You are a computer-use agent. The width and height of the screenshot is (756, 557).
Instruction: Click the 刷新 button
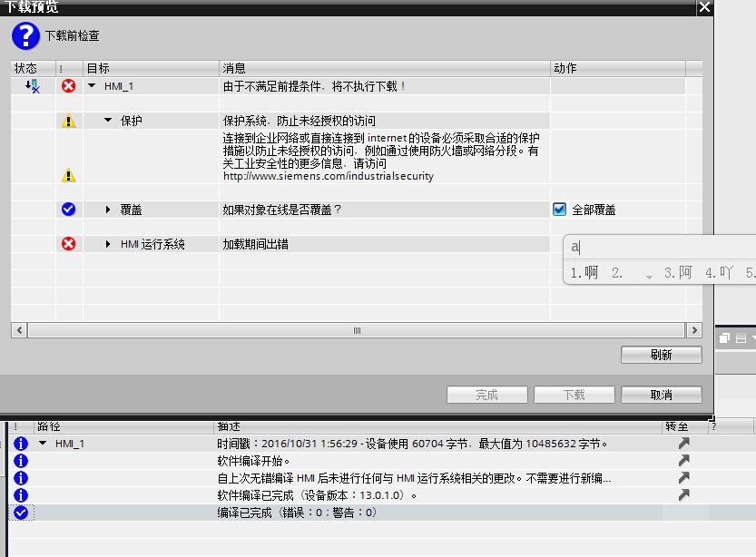pyautogui.click(x=661, y=355)
